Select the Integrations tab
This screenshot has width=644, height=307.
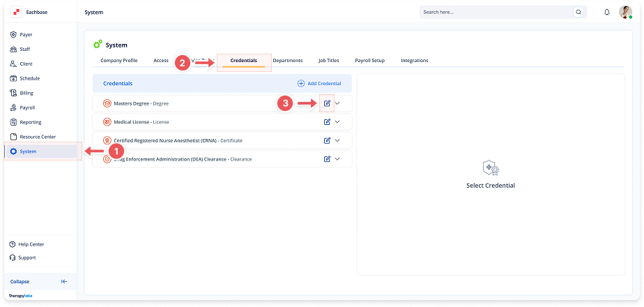(x=414, y=61)
